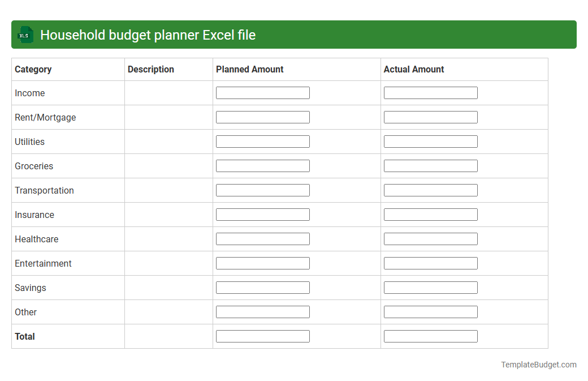Click the Household budget planner title

[x=150, y=35]
